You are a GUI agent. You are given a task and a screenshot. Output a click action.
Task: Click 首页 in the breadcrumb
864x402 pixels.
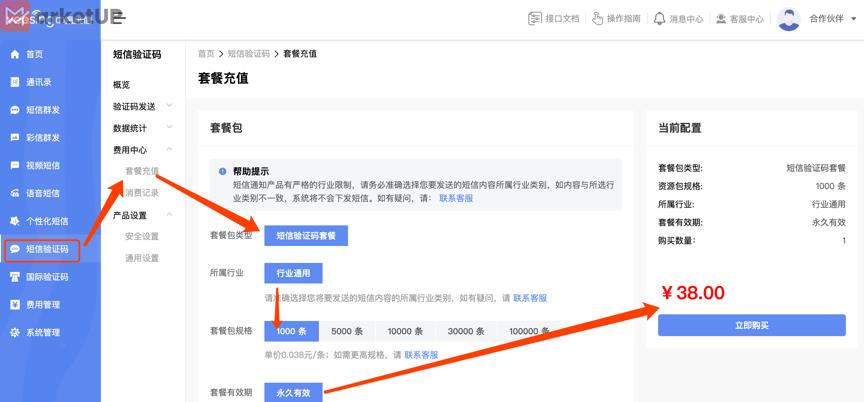point(206,54)
